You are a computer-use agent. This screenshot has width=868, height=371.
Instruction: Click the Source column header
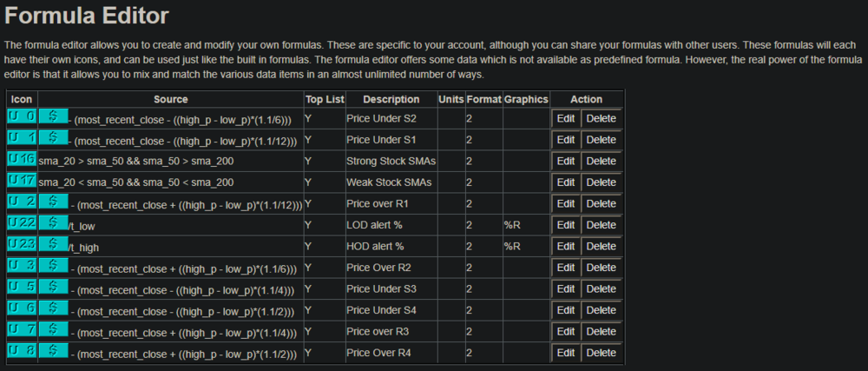(170, 99)
